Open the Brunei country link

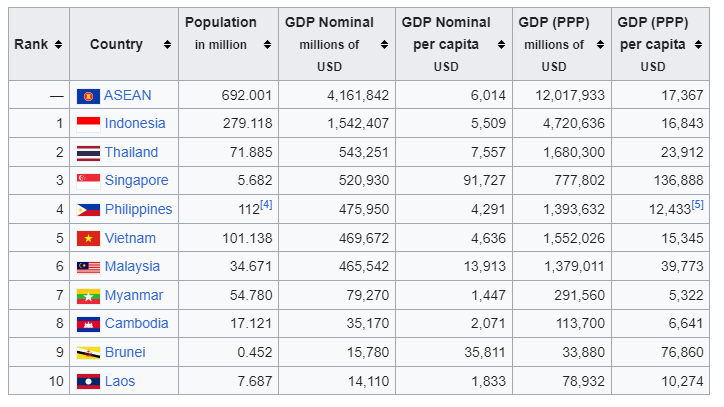(x=125, y=353)
